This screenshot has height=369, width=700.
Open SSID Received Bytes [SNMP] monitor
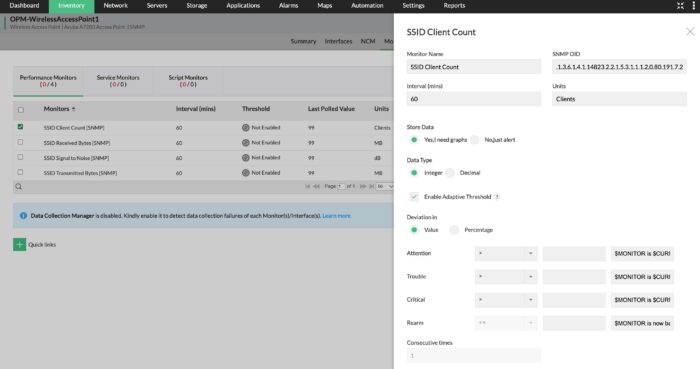pyautogui.click(x=77, y=143)
